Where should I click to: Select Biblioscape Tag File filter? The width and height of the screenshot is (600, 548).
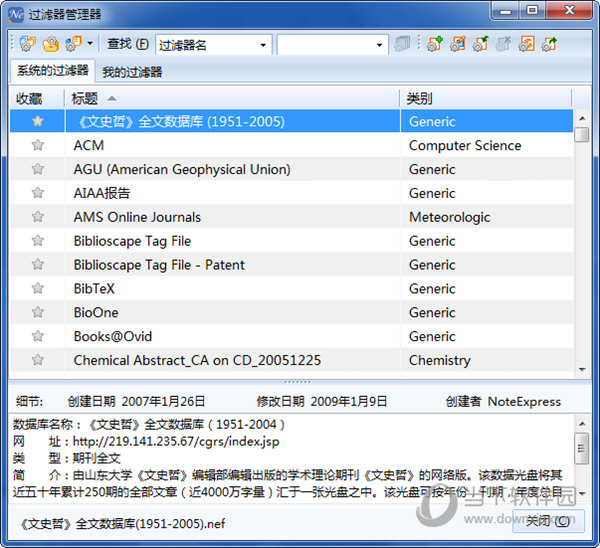[x=292, y=241]
